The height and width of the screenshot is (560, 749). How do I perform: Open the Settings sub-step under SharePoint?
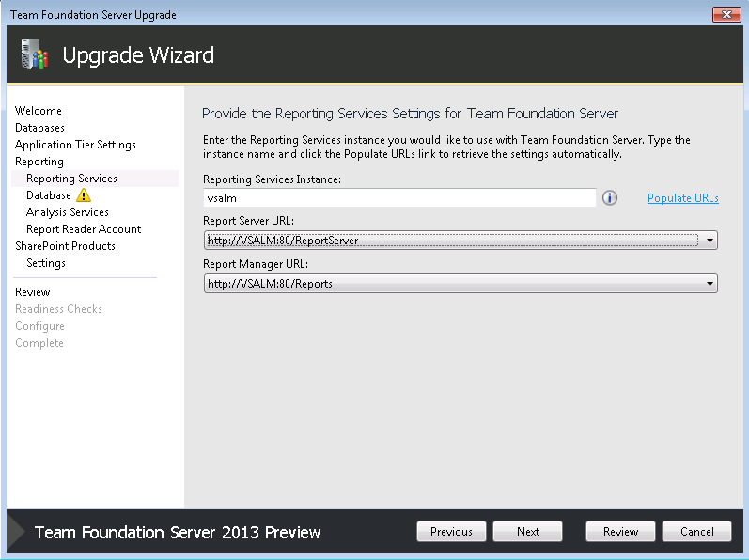(46, 263)
